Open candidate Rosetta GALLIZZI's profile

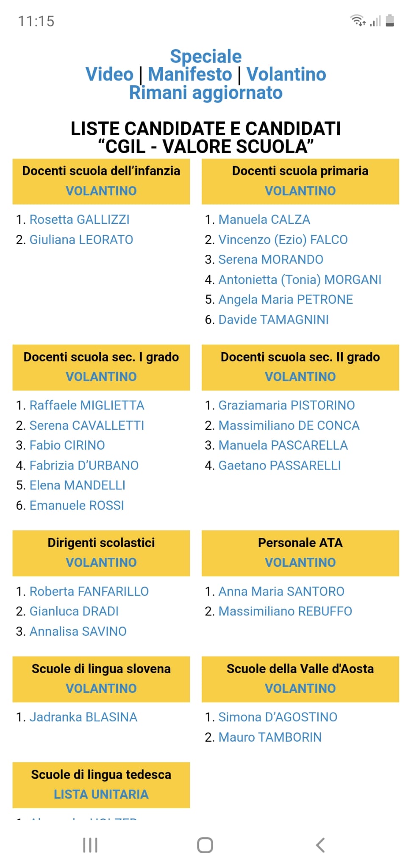79,220
